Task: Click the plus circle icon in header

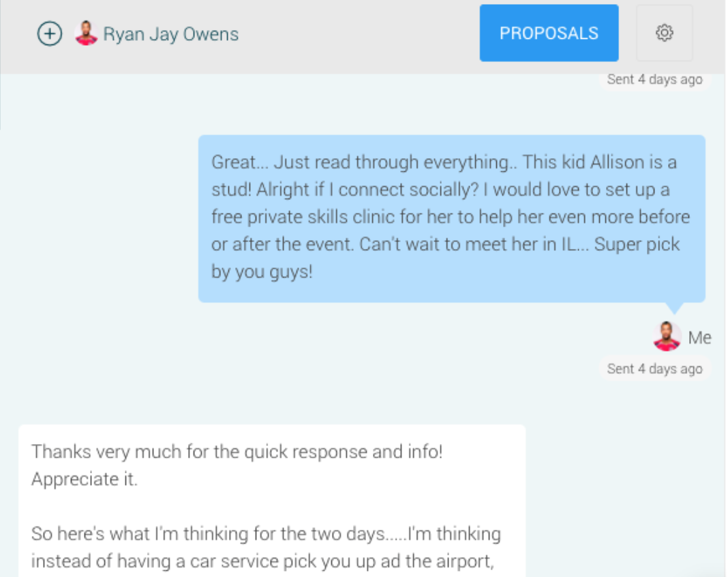Action: (50, 33)
